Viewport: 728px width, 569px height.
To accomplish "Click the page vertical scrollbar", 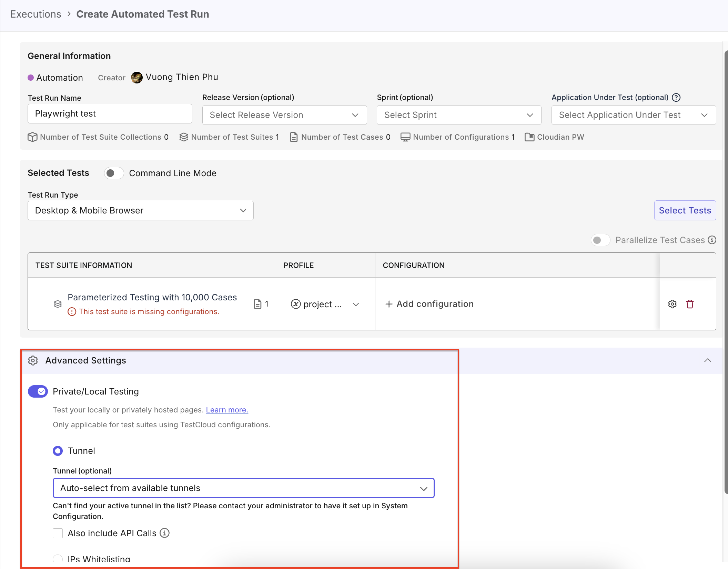I will coord(726,272).
